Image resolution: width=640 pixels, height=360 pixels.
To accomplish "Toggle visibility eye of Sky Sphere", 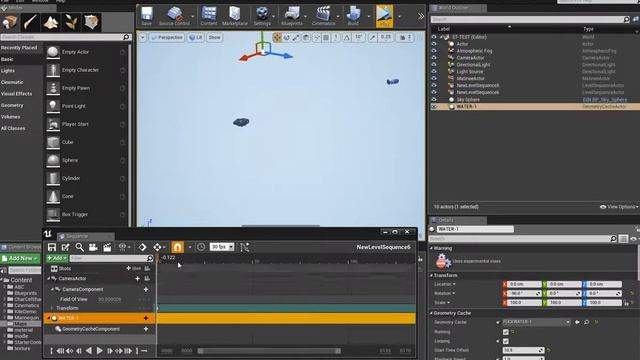I will pos(434,100).
